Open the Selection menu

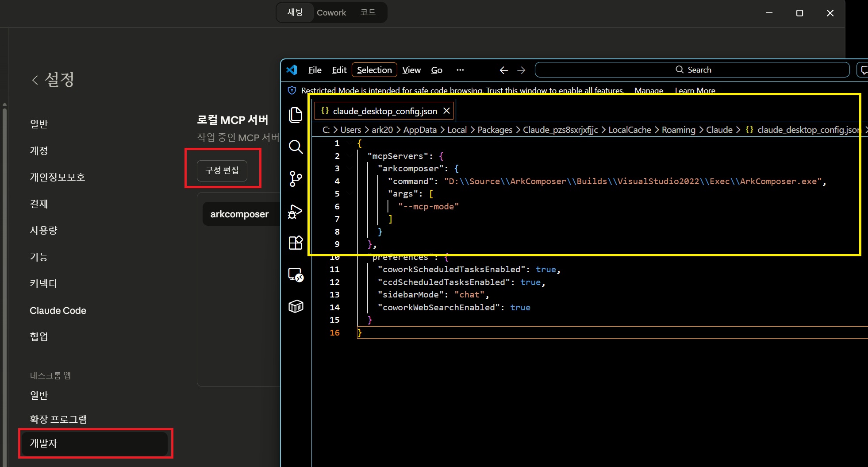(x=374, y=70)
